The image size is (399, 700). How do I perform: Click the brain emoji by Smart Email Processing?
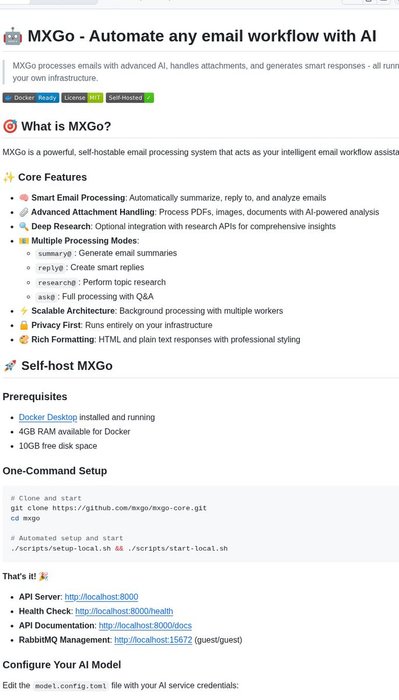pyautogui.click(x=24, y=198)
